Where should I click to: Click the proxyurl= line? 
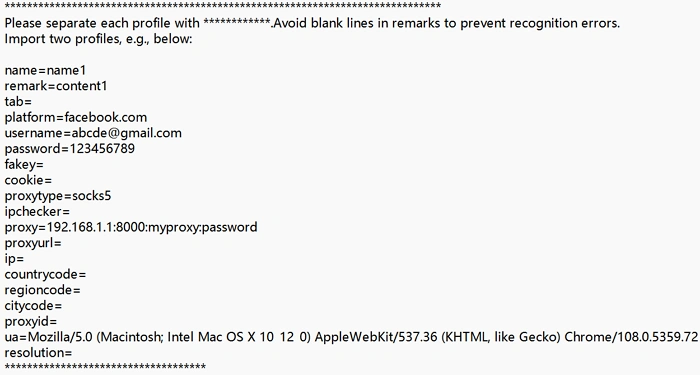coord(33,243)
